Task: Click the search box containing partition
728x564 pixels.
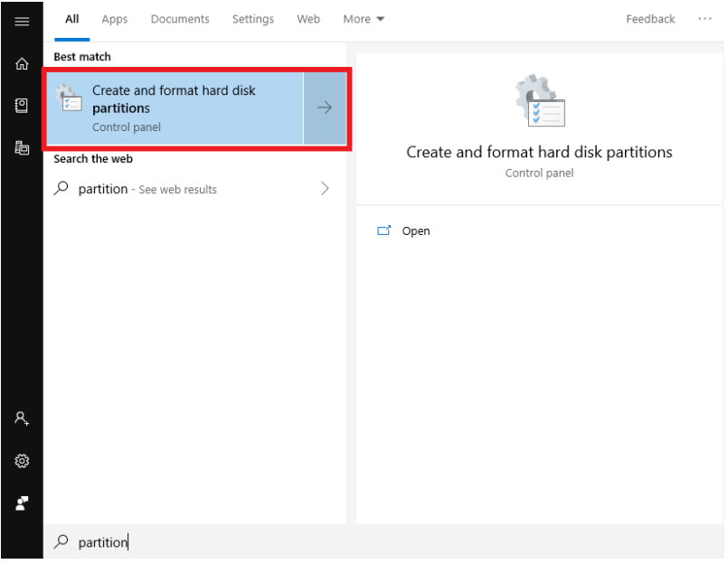Action: coord(383,541)
